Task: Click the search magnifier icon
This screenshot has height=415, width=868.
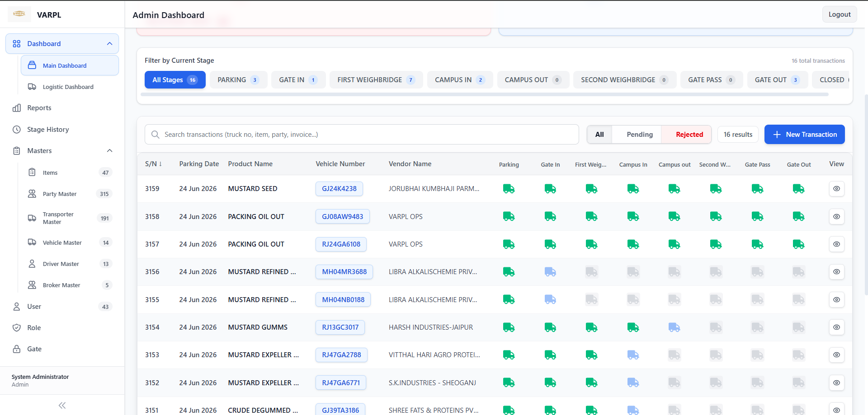Action: (x=156, y=135)
